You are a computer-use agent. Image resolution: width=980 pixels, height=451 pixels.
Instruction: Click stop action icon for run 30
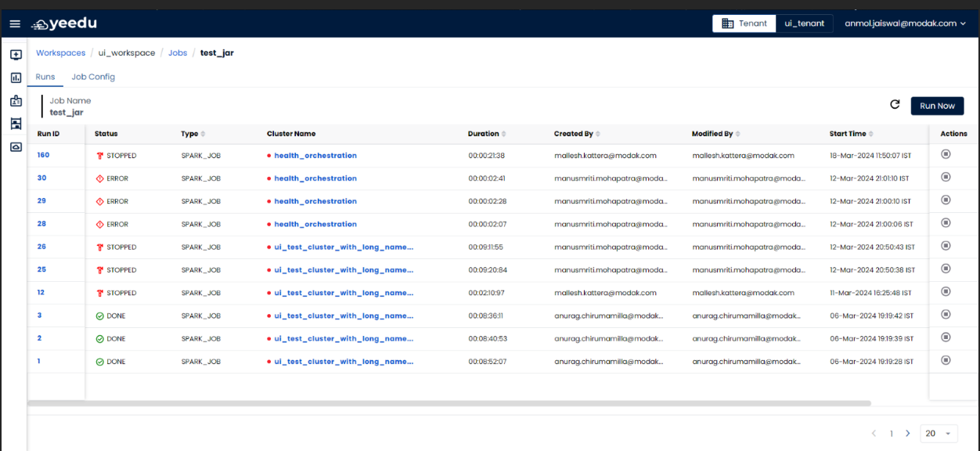coord(946,177)
